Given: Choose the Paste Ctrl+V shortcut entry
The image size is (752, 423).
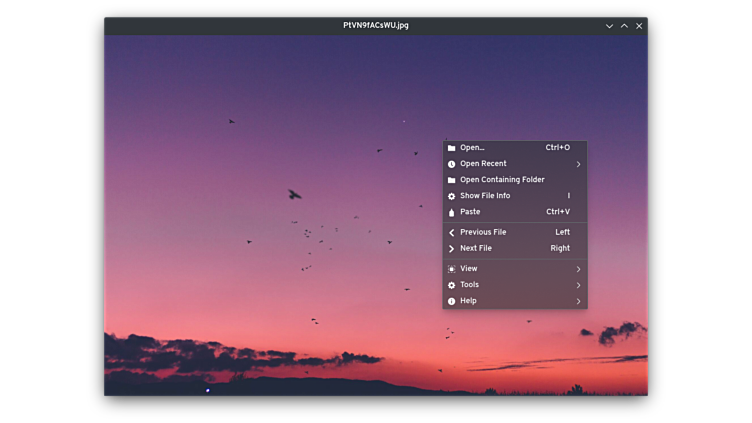Looking at the screenshot, I should pos(557,212).
